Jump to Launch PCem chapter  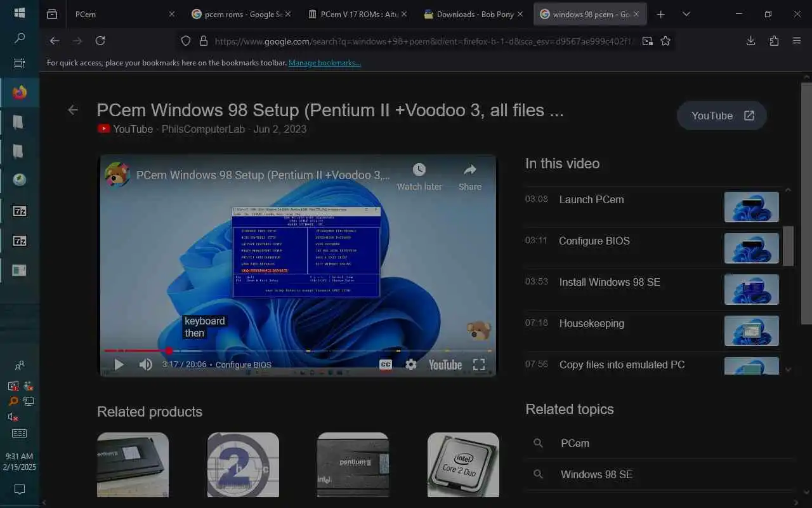pyautogui.click(x=652, y=207)
